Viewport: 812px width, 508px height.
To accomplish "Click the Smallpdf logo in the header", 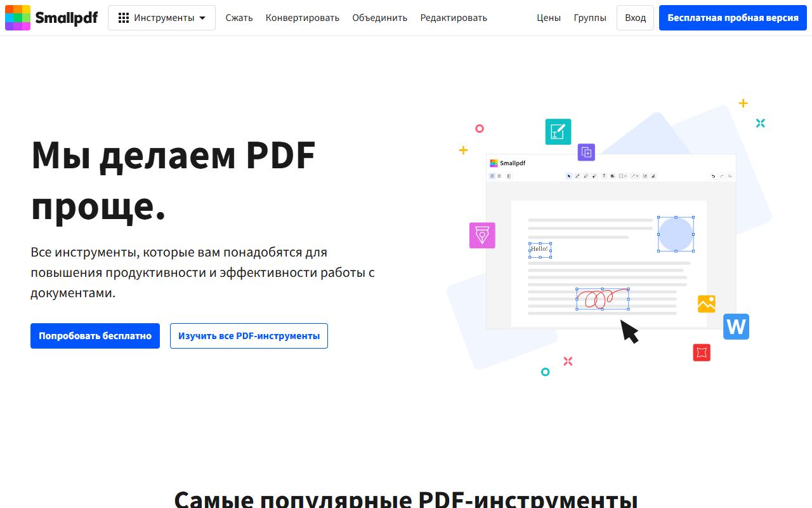I will click(51, 18).
